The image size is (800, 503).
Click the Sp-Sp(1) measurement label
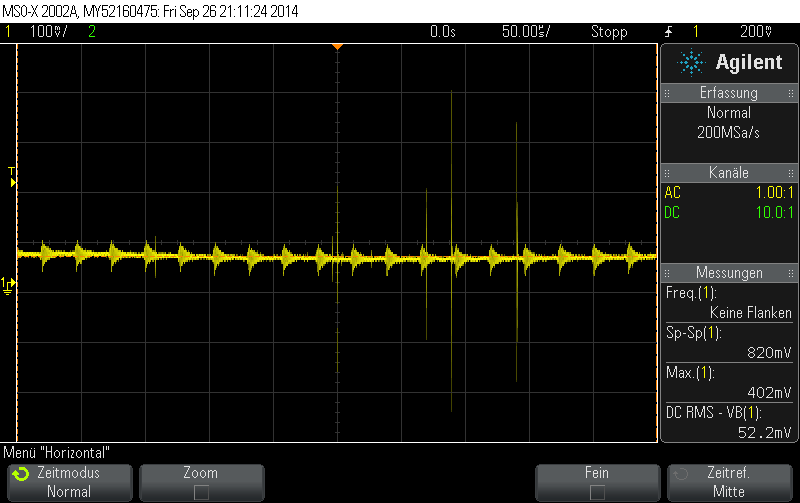click(693, 333)
